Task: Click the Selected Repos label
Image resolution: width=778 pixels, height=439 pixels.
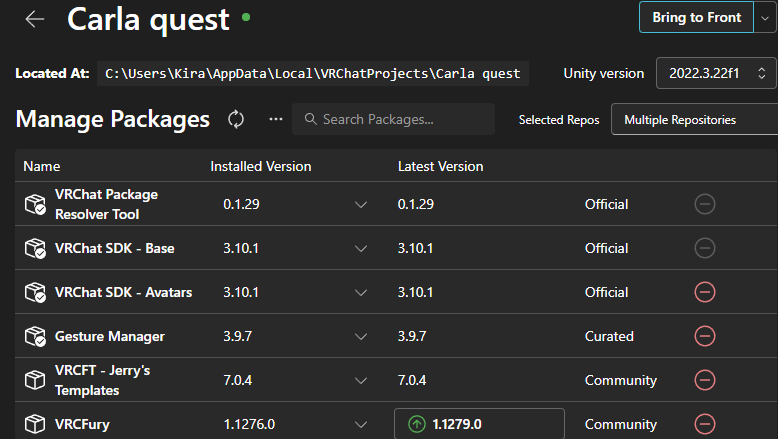Action: click(559, 120)
